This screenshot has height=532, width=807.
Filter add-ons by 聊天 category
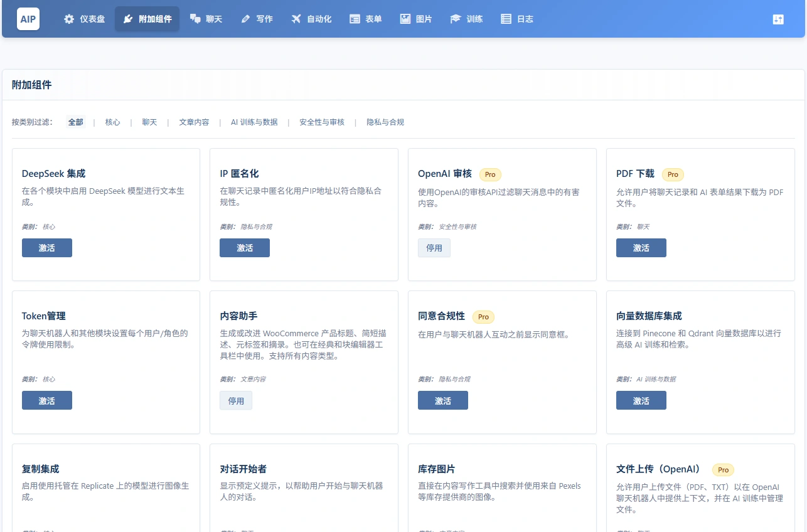149,122
